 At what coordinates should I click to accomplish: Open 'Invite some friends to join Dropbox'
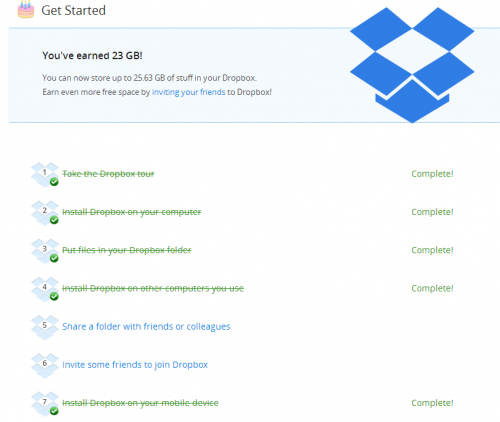click(x=135, y=365)
